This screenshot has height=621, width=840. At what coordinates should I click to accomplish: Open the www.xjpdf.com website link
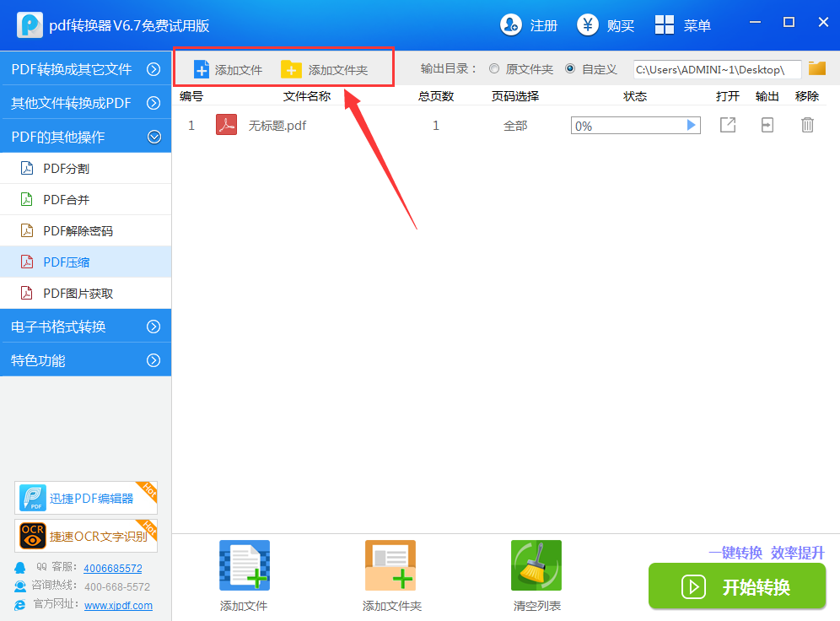tap(118, 605)
